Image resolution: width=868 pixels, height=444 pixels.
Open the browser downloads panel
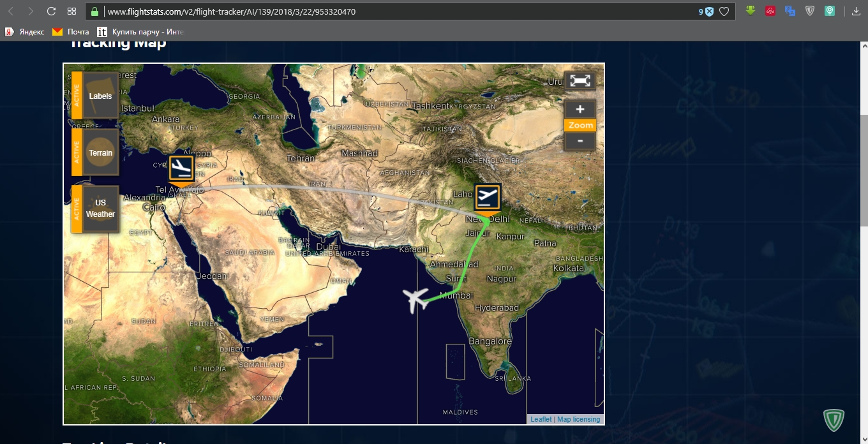pyautogui.click(x=856, y=11)
